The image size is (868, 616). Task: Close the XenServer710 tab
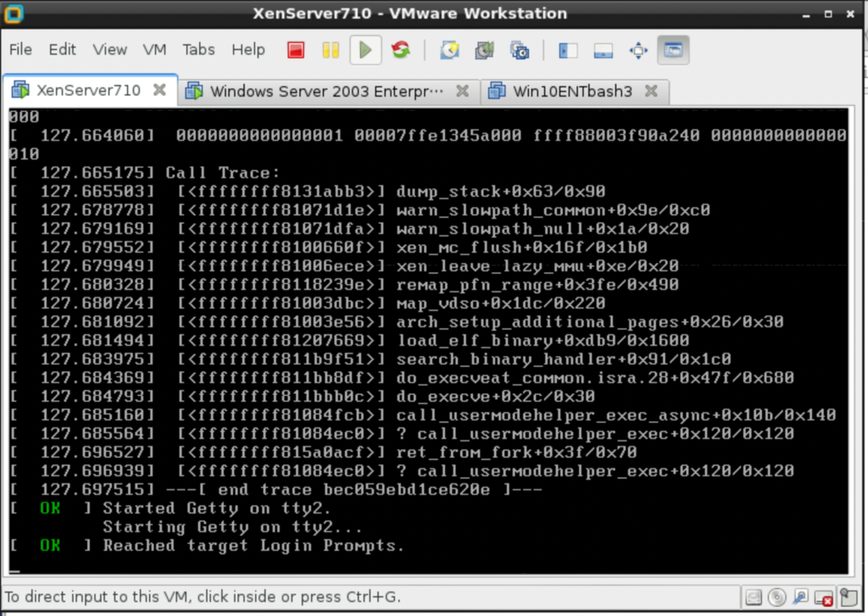coord(159,90)
